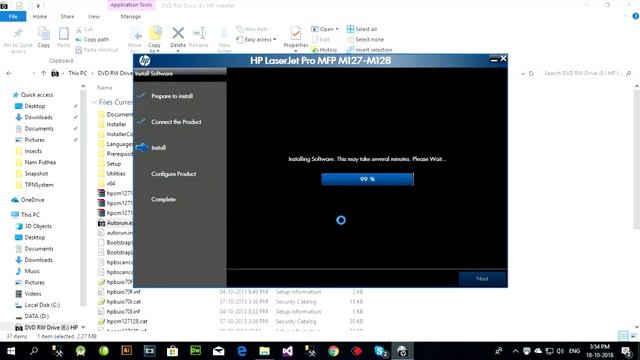Open Dreamweaver from taskbar
Screen dimensions: 640x360
click(196, 351)
